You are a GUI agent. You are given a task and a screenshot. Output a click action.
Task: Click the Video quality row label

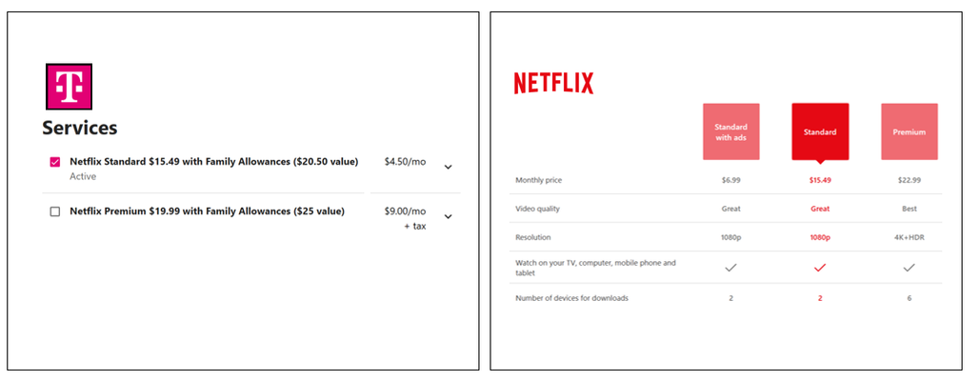tap(537, 209)
